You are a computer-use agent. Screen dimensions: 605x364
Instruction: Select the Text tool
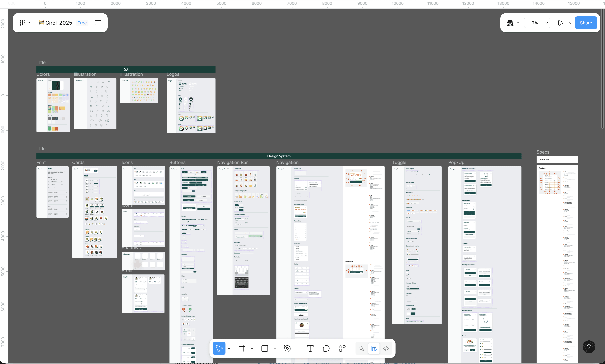coord(310,348)
